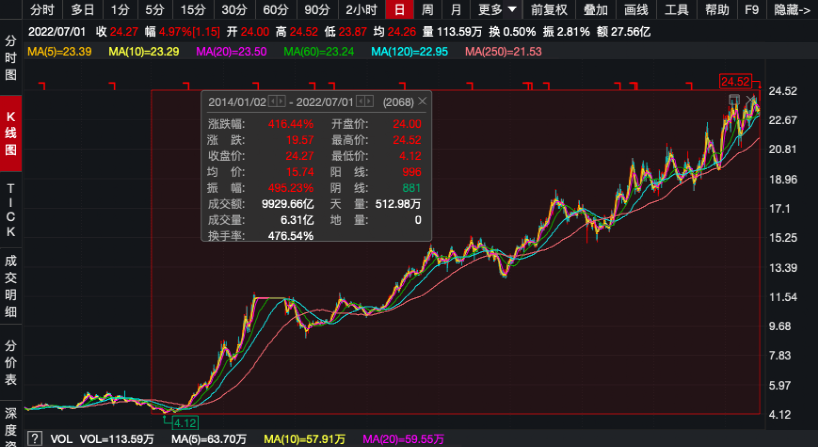Switch to the 周 weekly period tab
Image resolution: width=818 pixels, height=447 pixels.
[x=427, y=10]
